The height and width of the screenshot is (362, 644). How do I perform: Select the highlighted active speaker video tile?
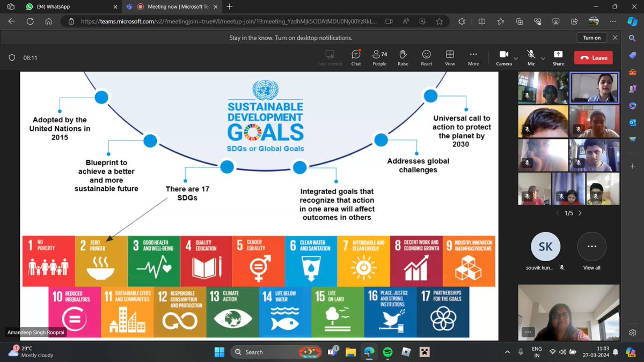[x=594, y=88]
